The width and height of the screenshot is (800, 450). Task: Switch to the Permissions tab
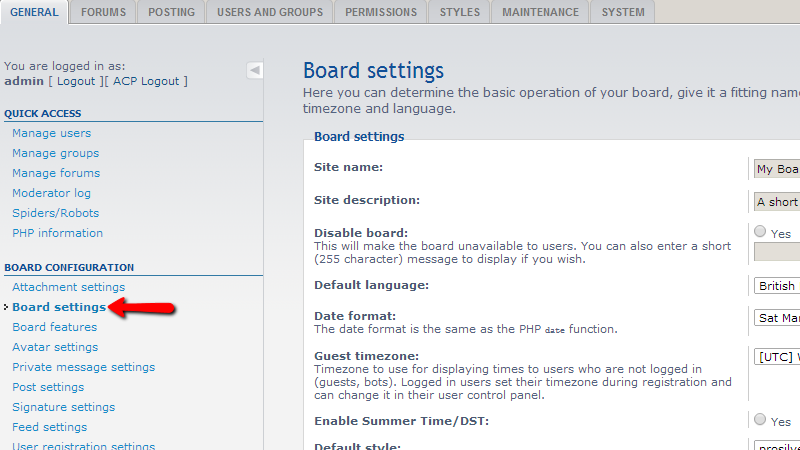tap(381, 12)
